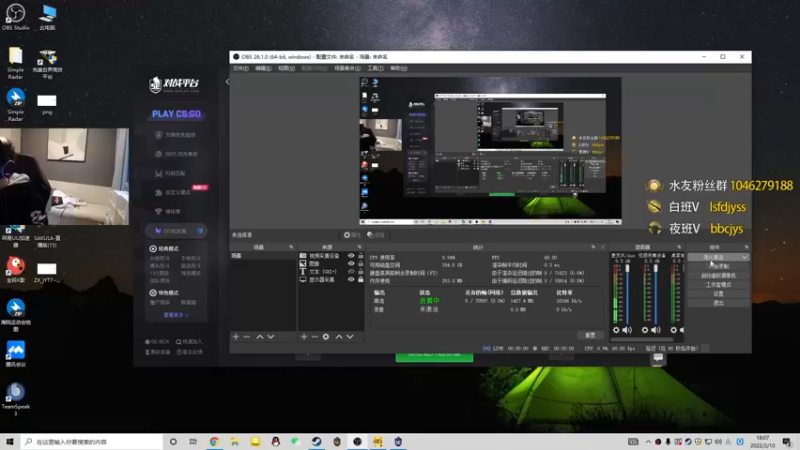Open the Windows Start menu

click(x=9, y=442)
